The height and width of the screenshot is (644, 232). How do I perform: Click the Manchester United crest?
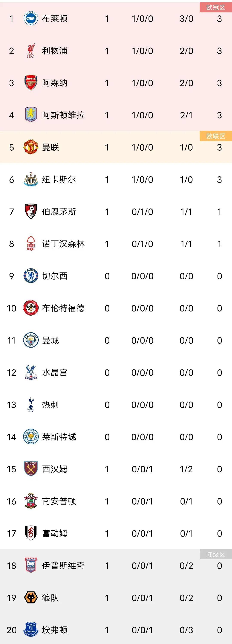[31, 148]
